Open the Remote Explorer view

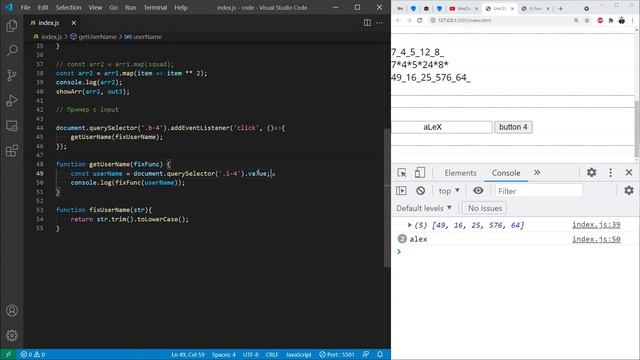click(x=12, y=126)
